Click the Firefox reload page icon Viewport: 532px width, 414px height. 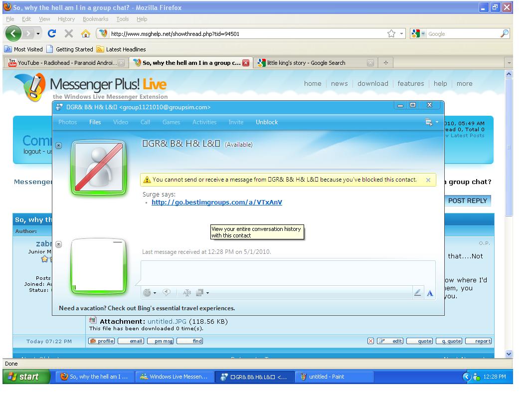52,34
